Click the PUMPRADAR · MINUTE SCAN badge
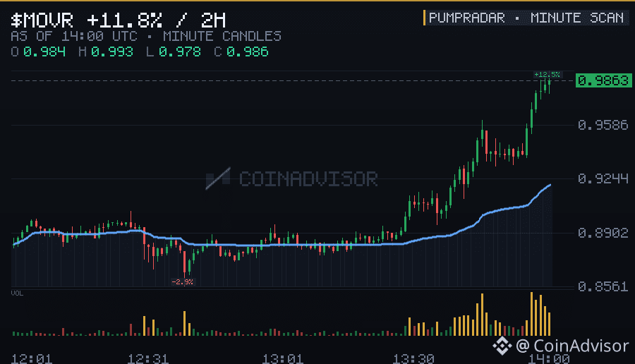This screenshot has height=364, width=635. click(526, 18)
